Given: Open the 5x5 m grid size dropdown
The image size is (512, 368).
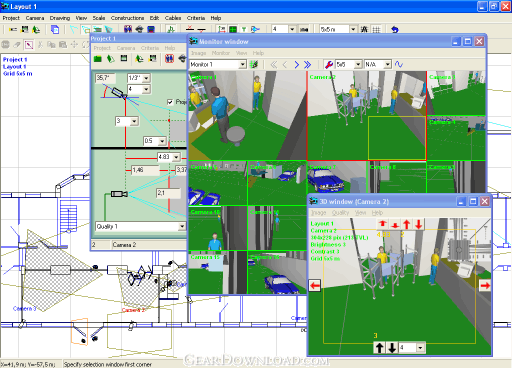Looking at the screenshot, I should click(353, 29).
